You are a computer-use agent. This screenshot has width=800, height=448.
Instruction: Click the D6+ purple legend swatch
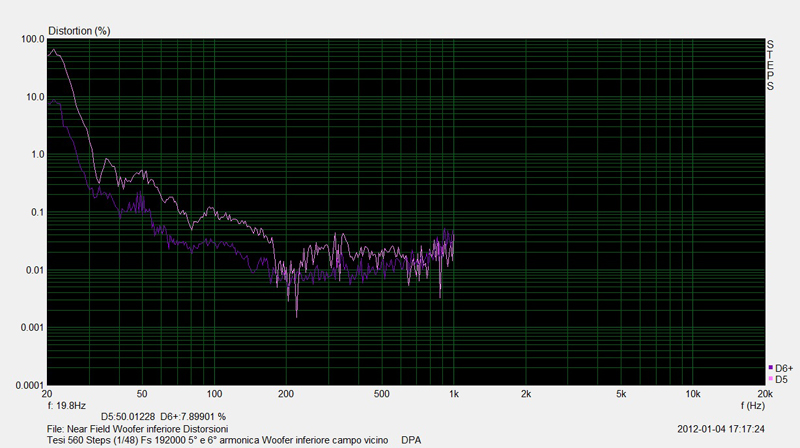click(770, 367)
